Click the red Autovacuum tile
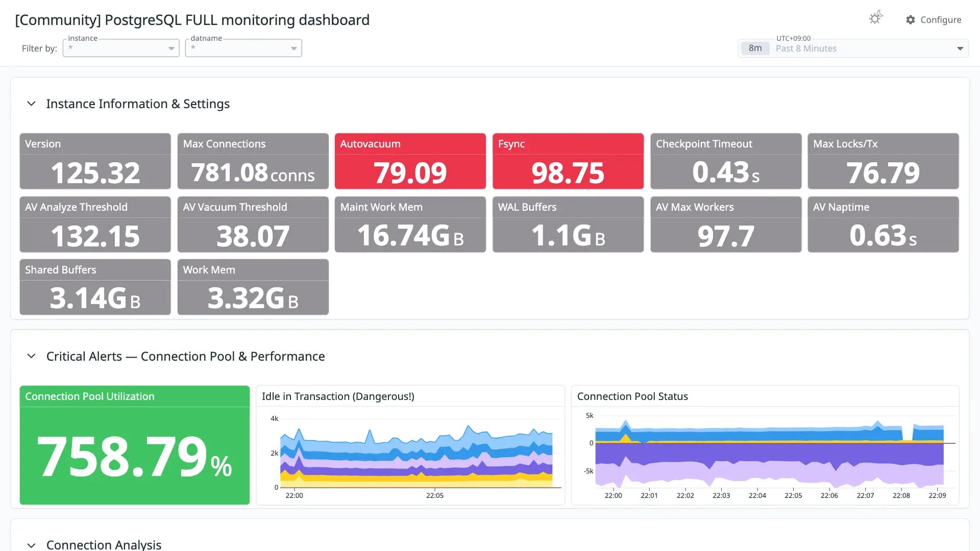The image size is (980, 551). pyautogui.click(x=410, y=161)
